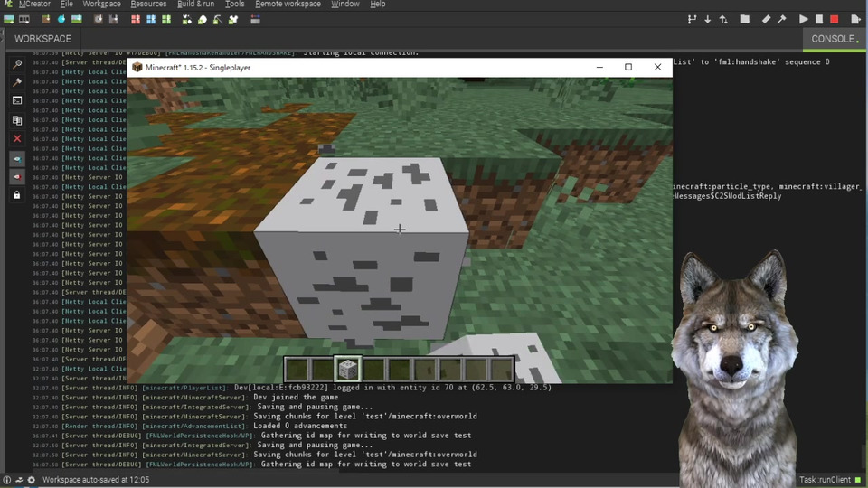868x488 pixels.
Task: Open settings gear in status bar
Action: point(31,480)
